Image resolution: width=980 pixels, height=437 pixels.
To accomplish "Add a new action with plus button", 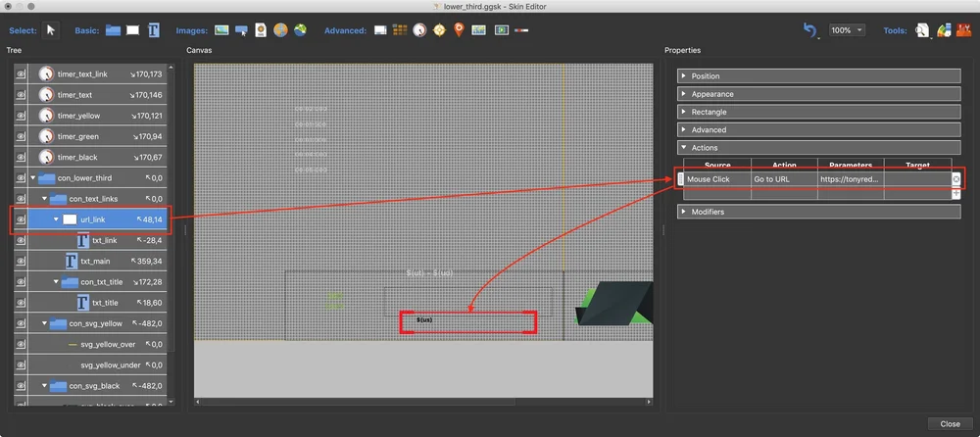I will click(956, 194).
